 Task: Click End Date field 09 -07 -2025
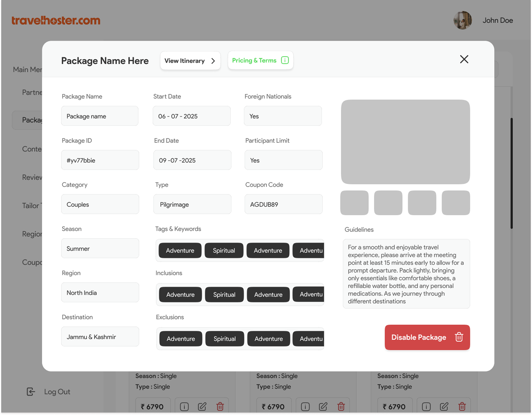(x=192, y=160)
